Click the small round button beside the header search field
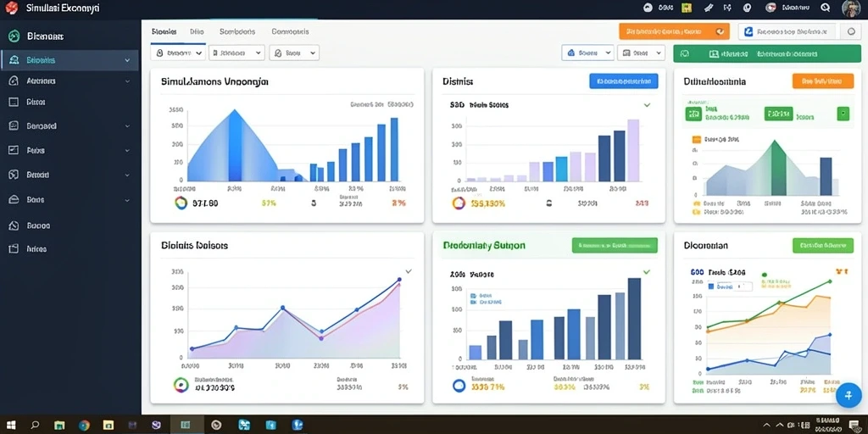The image size is (868, 434). tap(851, 31)
